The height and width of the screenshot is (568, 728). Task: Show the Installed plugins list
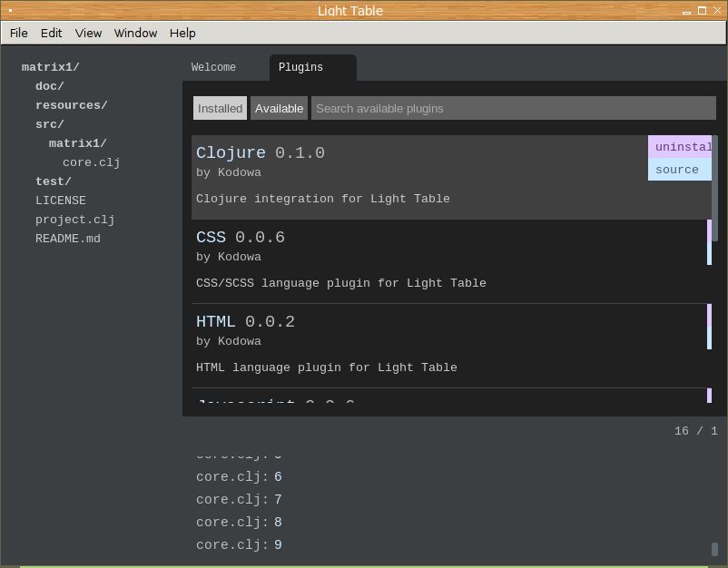point(220,108)
